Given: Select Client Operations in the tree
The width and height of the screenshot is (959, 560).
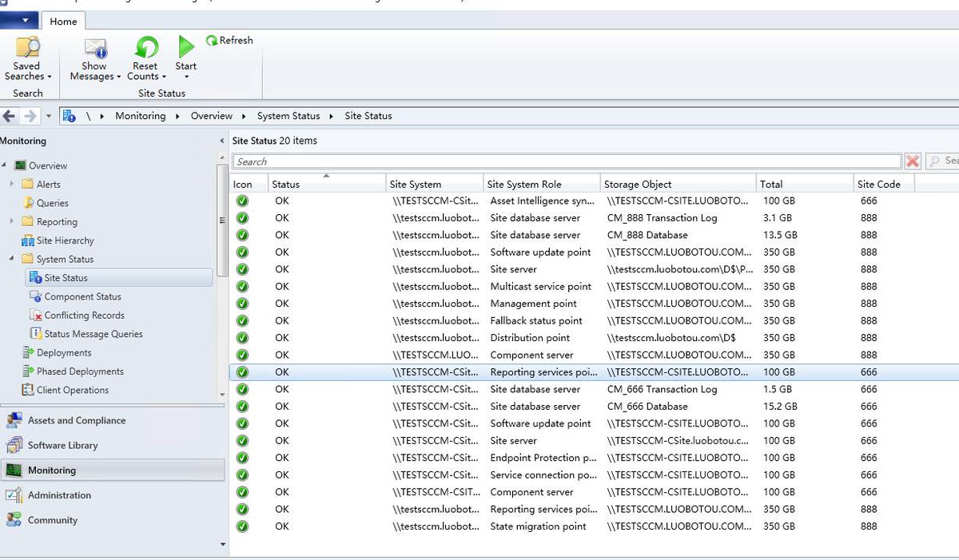Looking at the screenshot, I should [x=72, y=390].
